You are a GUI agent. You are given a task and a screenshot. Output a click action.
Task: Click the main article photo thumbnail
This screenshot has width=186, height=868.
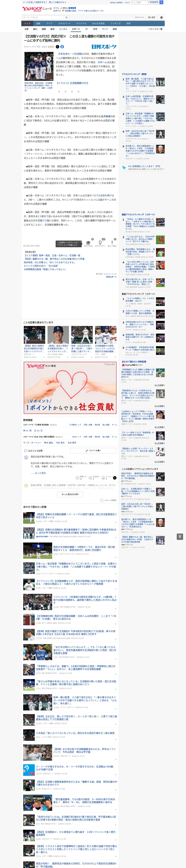coord(39,67)
